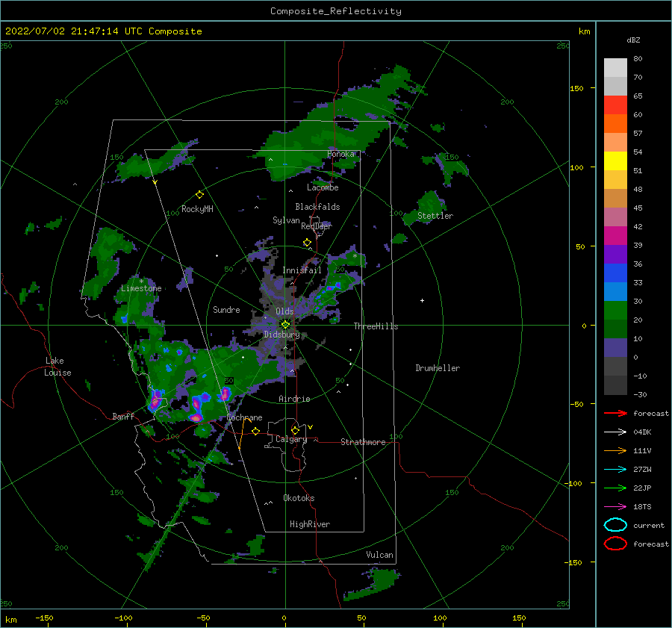Screen dimensions: 672x628
Task: Click the red 60-65 dBZ color swatch
Action: tap(615, 105)
